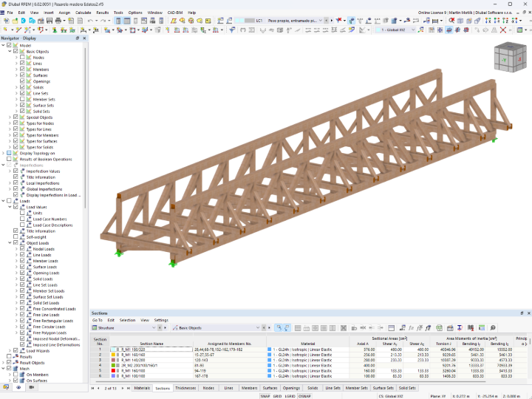Screen dimensions: 532x399
Task: Click the OSNAP status bar button
Action: [304, 396]
